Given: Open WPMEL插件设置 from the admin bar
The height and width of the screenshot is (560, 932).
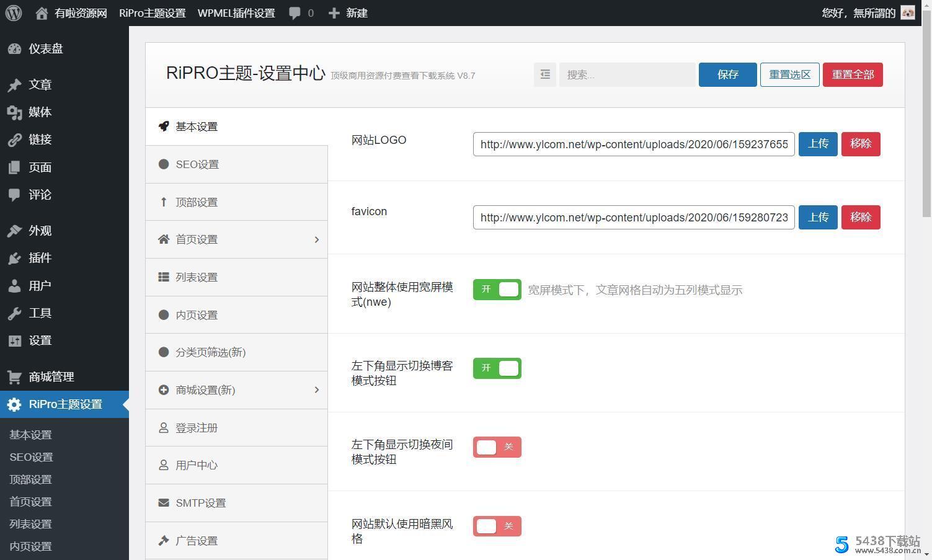Looking at the screenshot, I should click(236, 12).
